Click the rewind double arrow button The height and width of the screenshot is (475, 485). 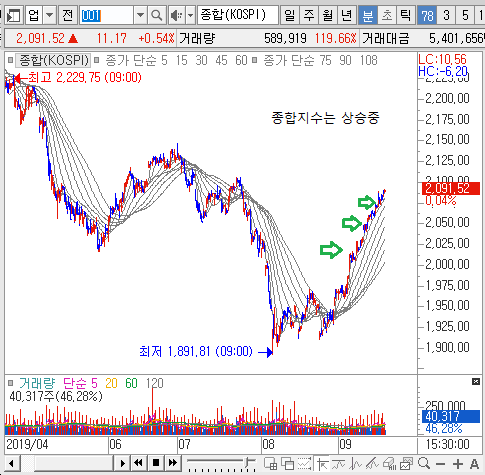pyautogui.click(x=138, y=463)
